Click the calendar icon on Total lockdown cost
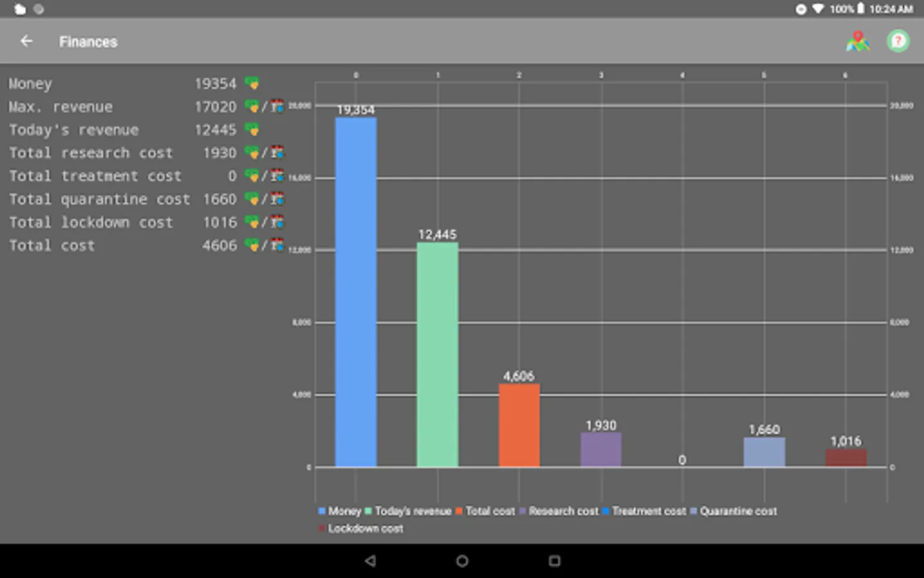The width and height of the screenshot is (924, 578). tap(277, 222)
